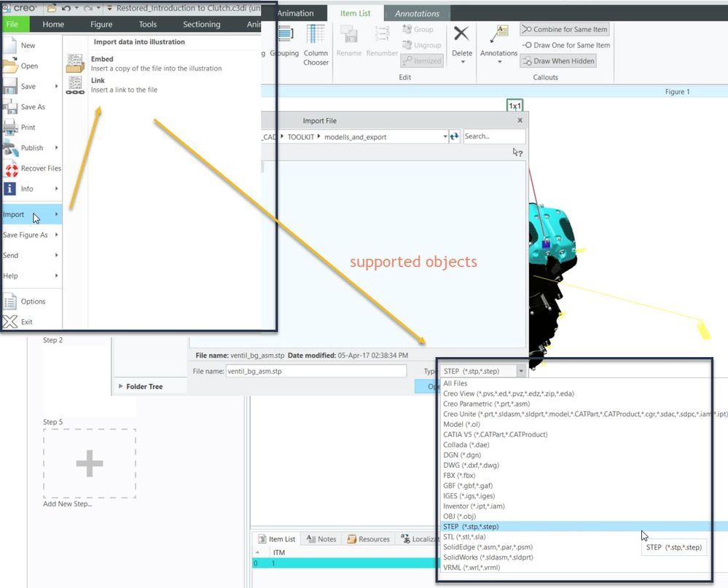The width and height of the screenshot is (728, 588).
Task: Open the Import menu entry
Action: click(x=31, y=214)
